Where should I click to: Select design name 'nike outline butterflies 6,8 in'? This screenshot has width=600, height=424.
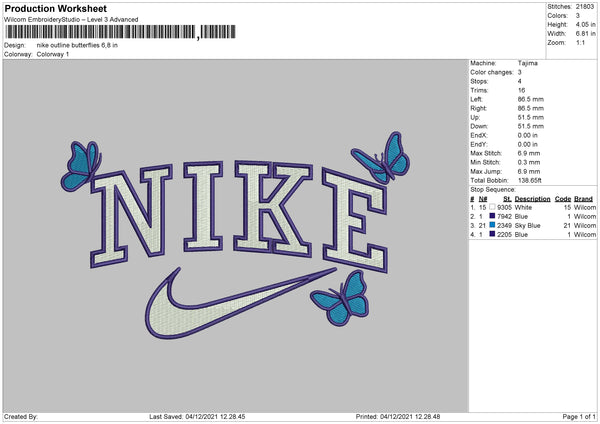click(77, 45)
